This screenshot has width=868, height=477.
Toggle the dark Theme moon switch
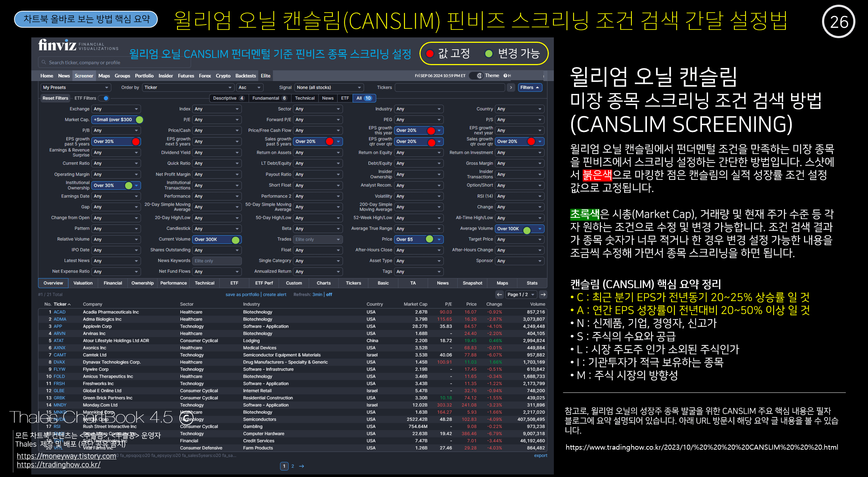pyautogui.click(x=479, y=76)
